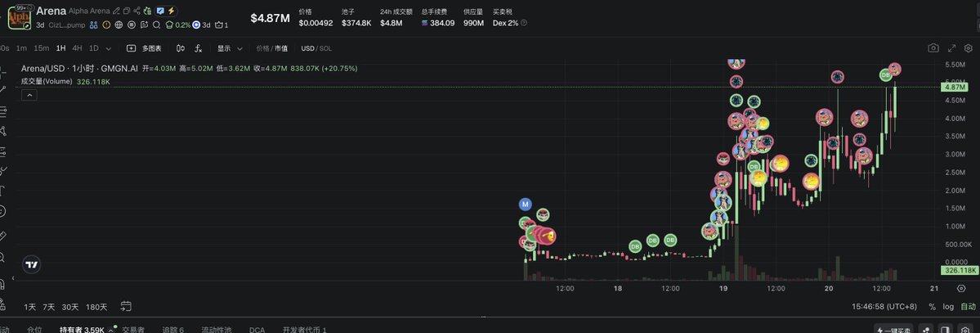Screen dimensions: 980x333
Task: Toggle percent scale on price axis
Action: coord(932,307)
